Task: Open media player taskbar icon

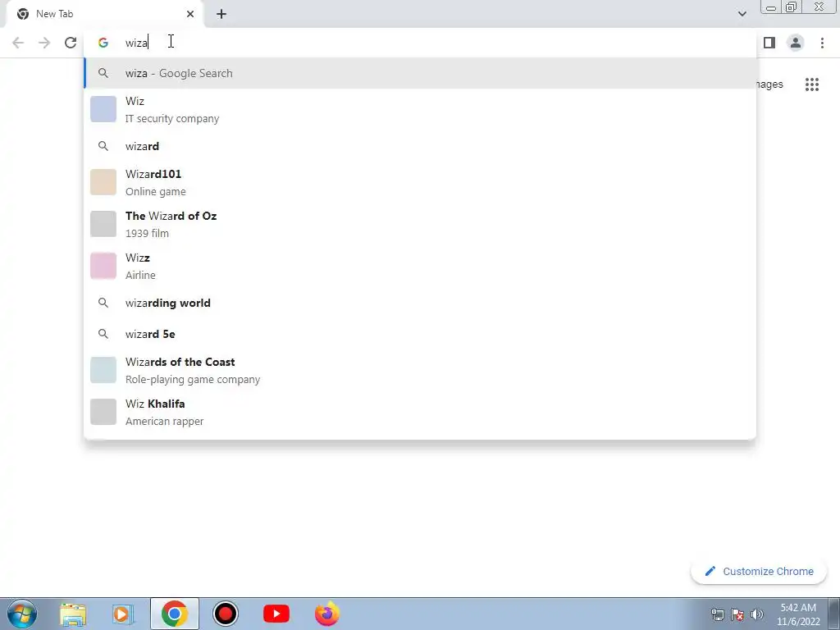Action: 123,614
